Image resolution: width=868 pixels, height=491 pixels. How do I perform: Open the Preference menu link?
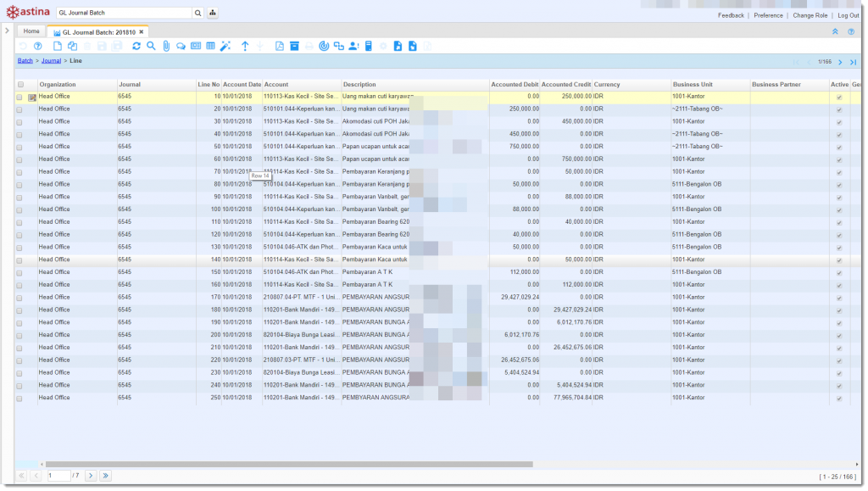768,15
